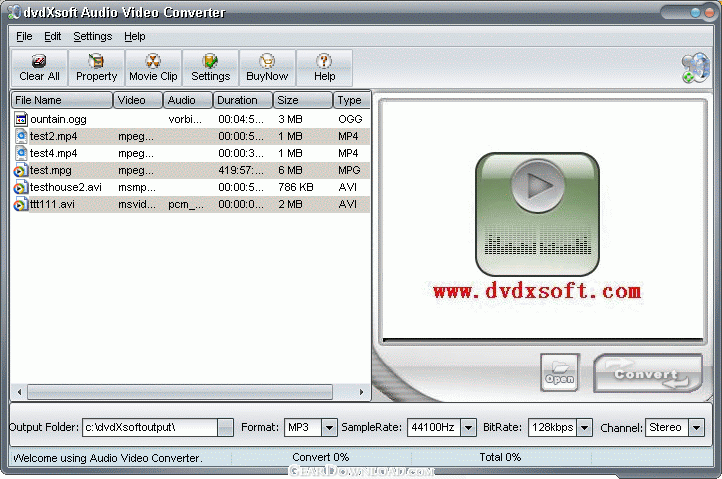
Task: Select the ttt111.avi file name
Action: coord(52,204)
